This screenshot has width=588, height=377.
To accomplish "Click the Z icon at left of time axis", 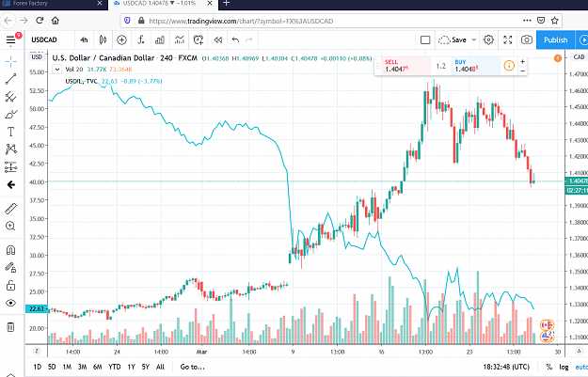I will tap(37, 351).
